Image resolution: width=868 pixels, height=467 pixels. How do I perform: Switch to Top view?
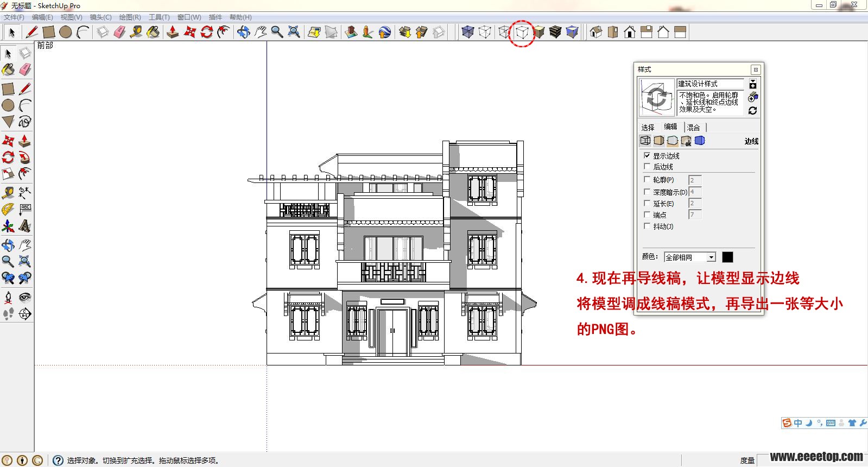coord(613,32)
